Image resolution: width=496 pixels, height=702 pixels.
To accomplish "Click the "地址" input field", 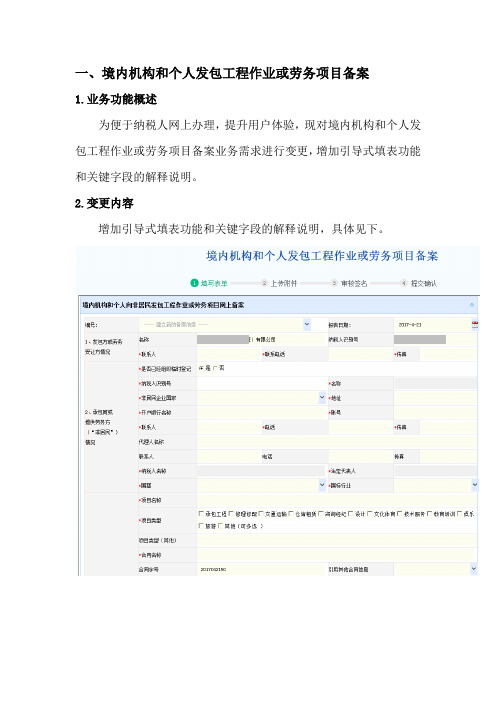I will point(436,398).
